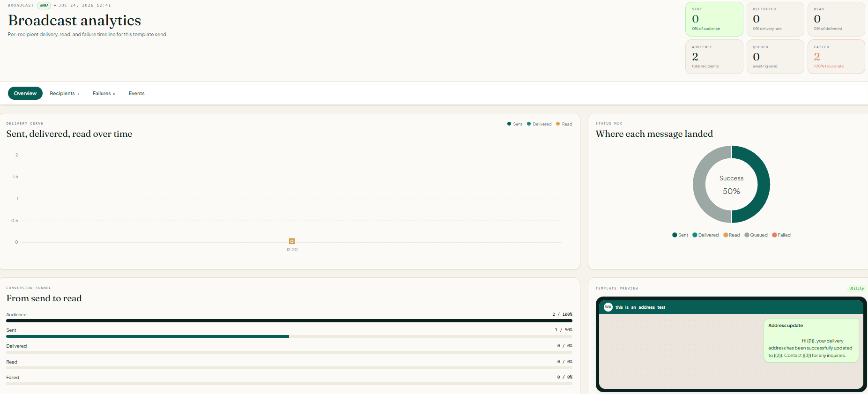Toggle Queued in the Status mix legend
The height and width of the screenshot is (394, 868).
pyautogui.click(x=756, y=235)
